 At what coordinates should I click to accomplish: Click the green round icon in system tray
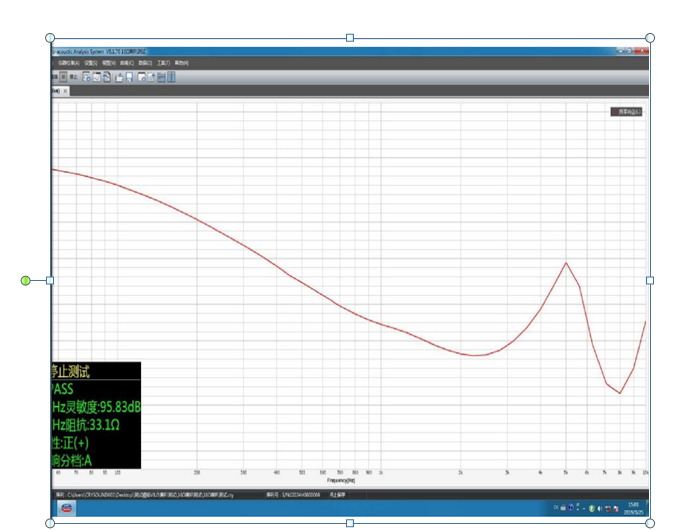591,509
